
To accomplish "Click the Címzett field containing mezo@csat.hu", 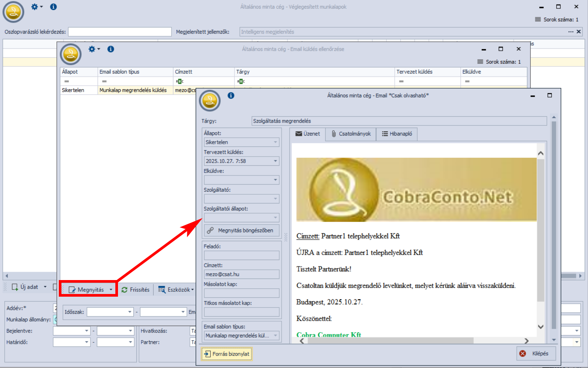I will [241, 274].
